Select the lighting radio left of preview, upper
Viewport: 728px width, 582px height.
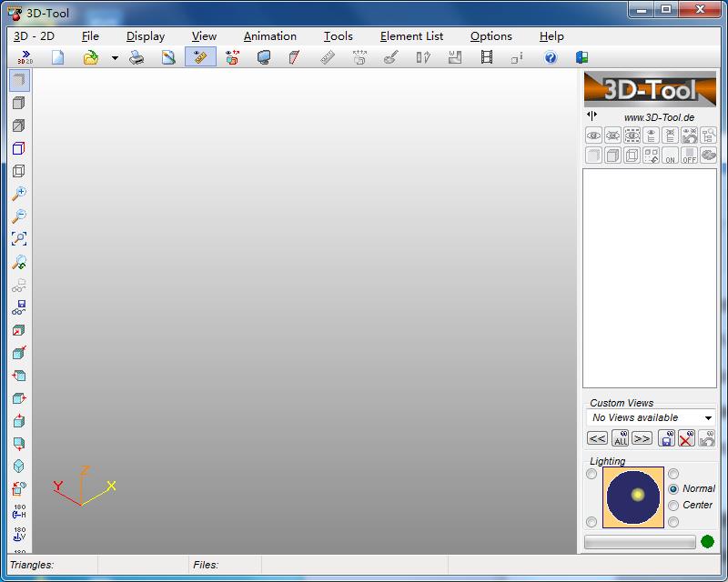coord(591,474)
